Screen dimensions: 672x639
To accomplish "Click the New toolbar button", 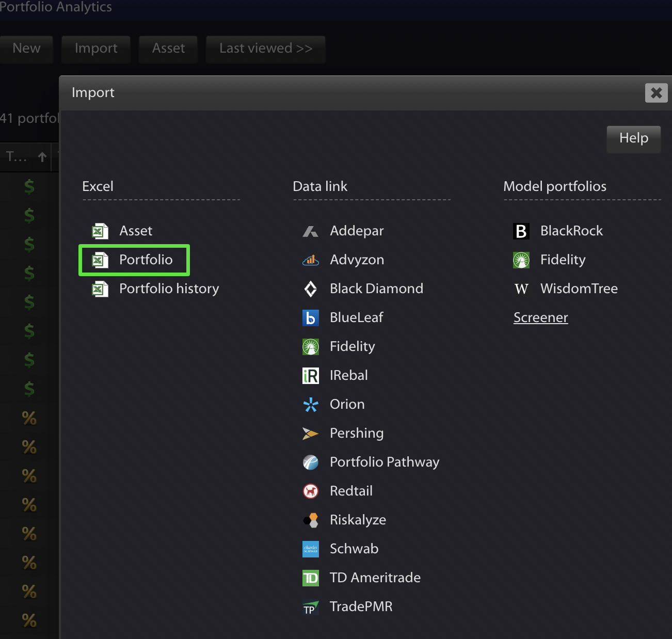I will (x=26, y=49).
